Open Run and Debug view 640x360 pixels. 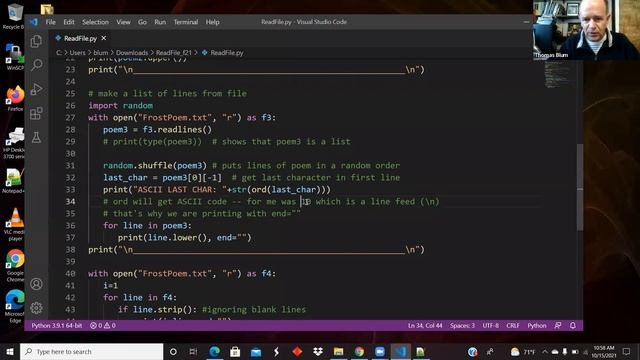point(36,89)
